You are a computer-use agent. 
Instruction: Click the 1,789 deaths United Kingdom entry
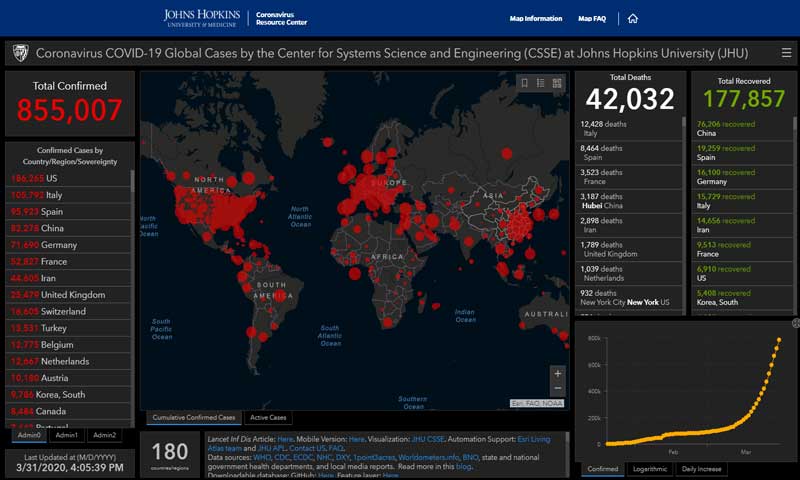pos(629,249)
